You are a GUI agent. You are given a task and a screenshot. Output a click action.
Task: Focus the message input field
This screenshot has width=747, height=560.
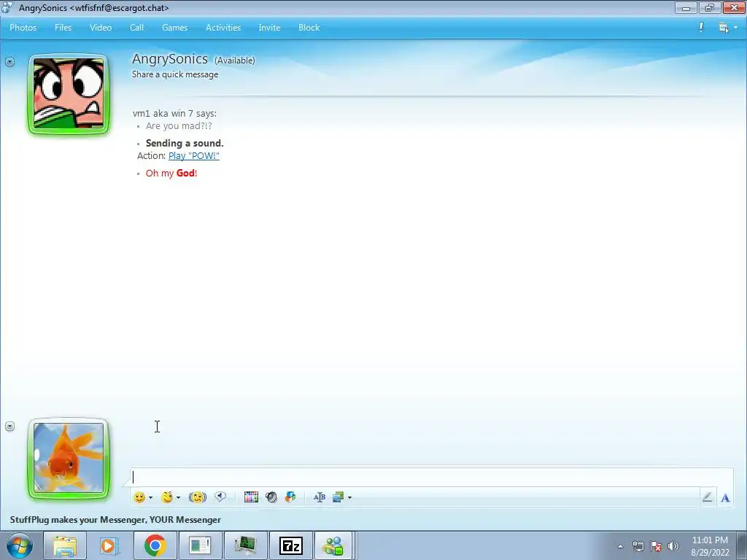click(432, 477)
